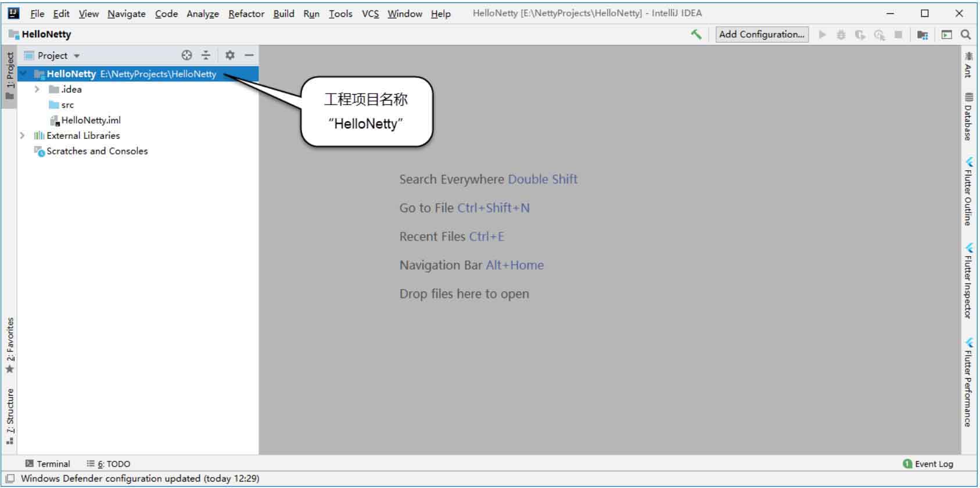This screenshot has height=488, width=980.
Task: Open Project panel gear settings
Action: point(230,55)
